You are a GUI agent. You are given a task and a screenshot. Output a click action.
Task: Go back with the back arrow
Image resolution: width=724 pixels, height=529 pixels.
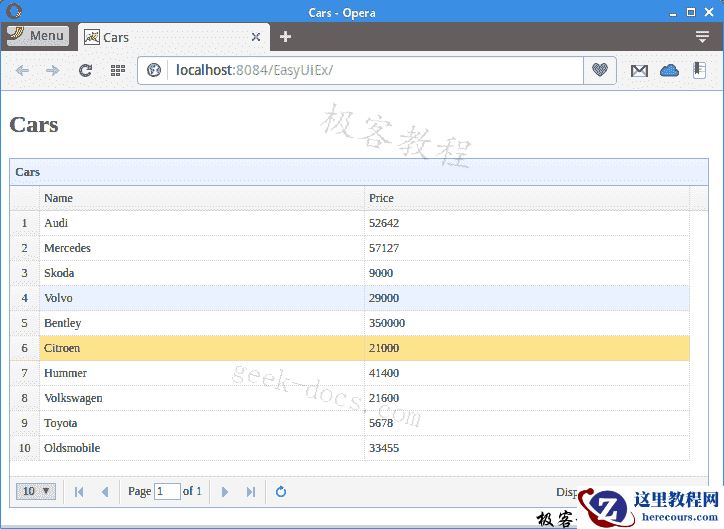(22, 71)
